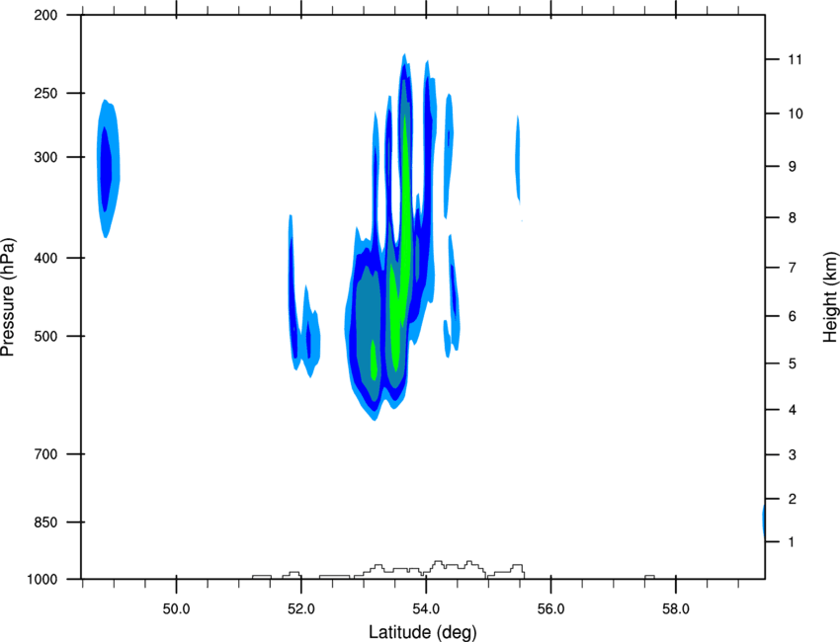Select the 700 pressure tick label

pyautogui.click(x=45, y=454)
